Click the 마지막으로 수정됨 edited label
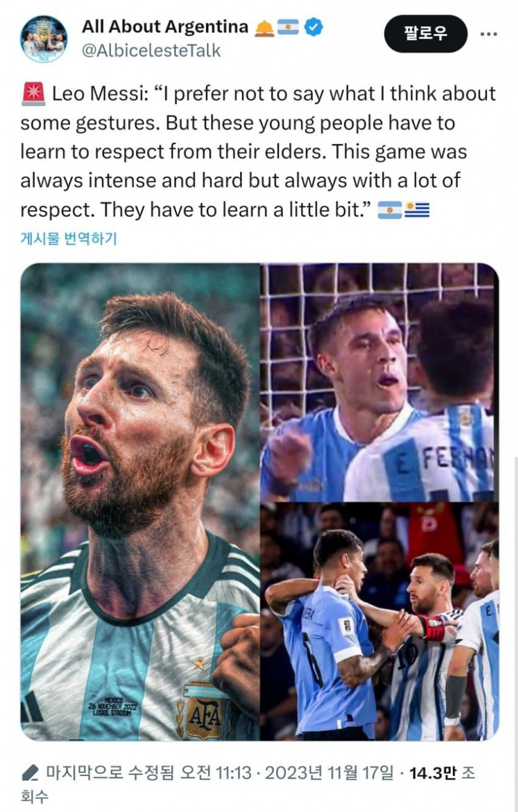 click(x=110, y=773)
